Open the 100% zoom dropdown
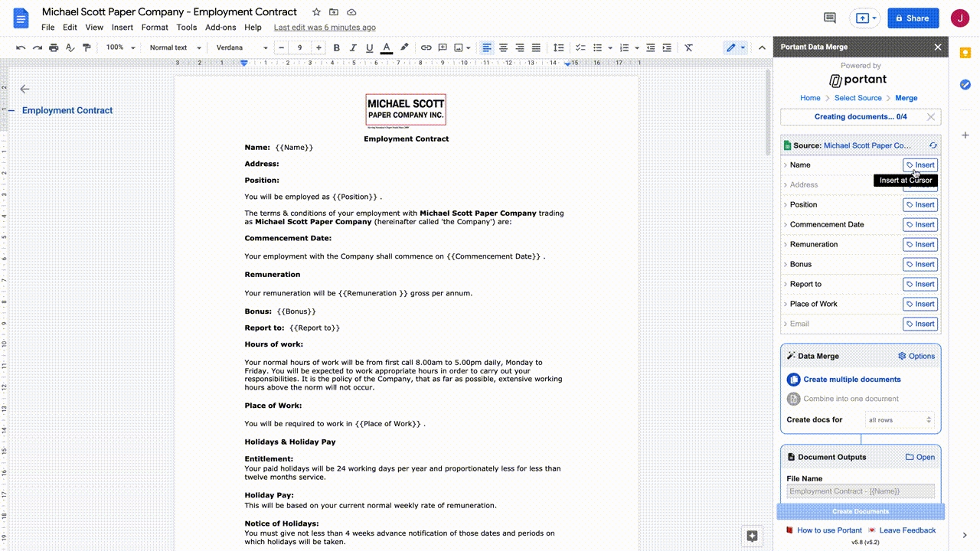The image size is (980, 551). coord(120,47)
